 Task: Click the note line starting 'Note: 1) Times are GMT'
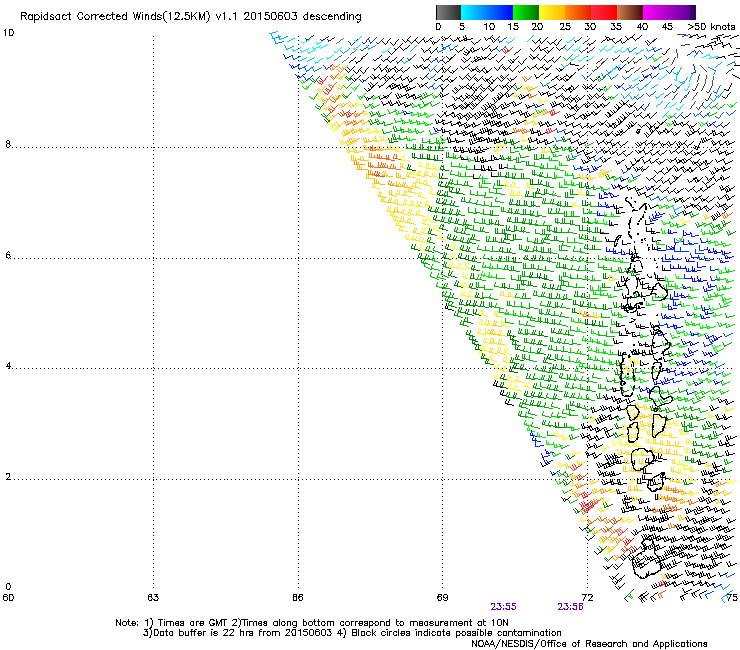[x=312, y=623]
